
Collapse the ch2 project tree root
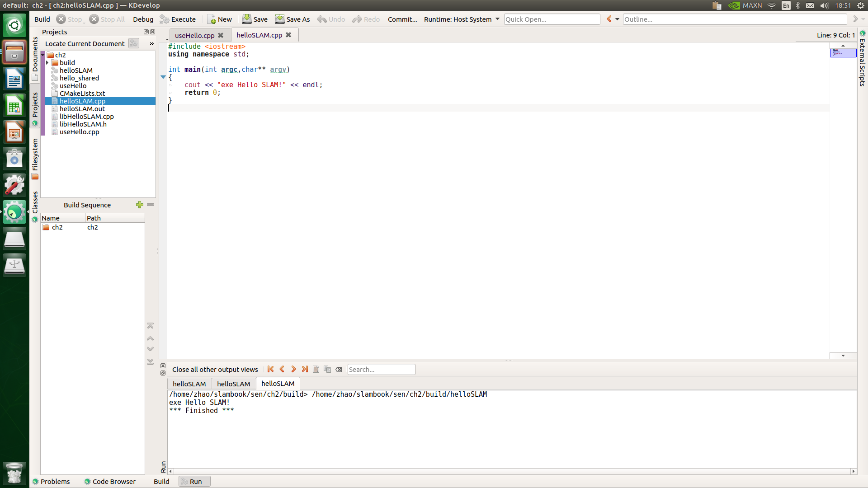point(43,55)
